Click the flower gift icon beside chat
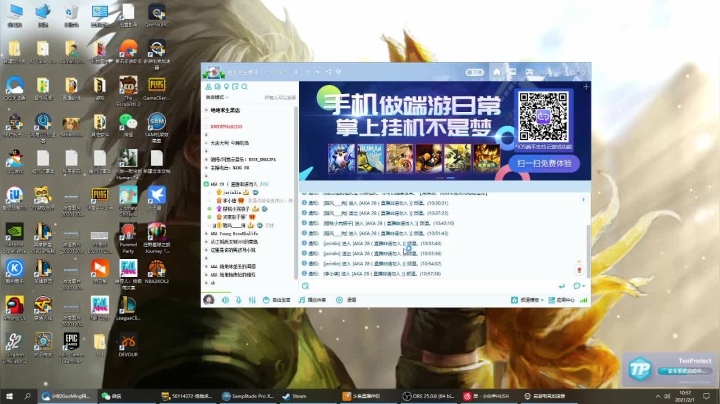Viewport: 720px width, 404px height. (579, 269)
